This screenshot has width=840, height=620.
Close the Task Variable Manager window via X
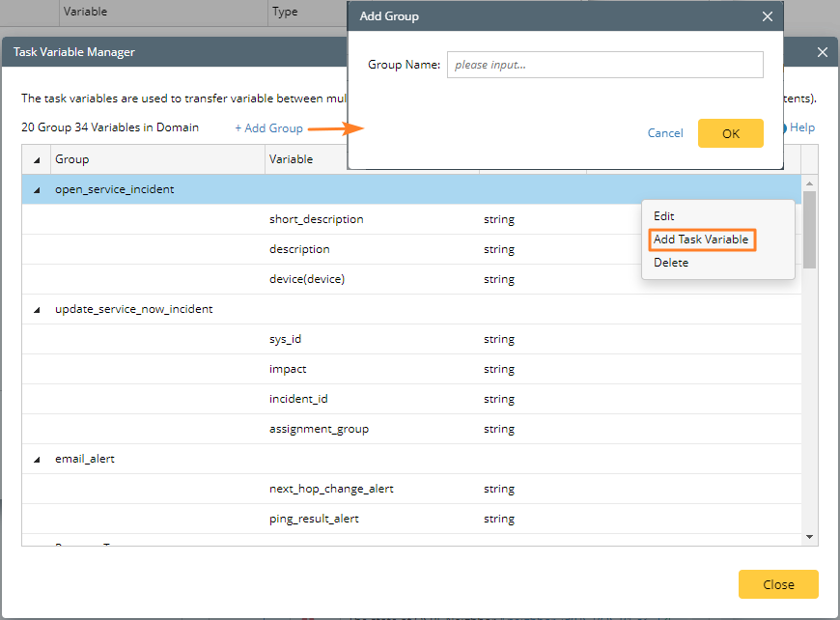[823, 52]
